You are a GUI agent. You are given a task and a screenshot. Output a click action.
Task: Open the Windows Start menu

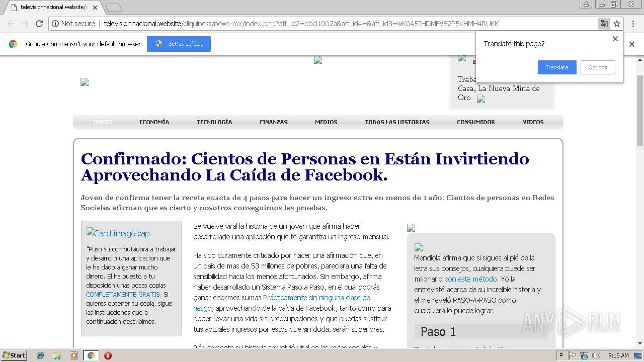(14, 355)
